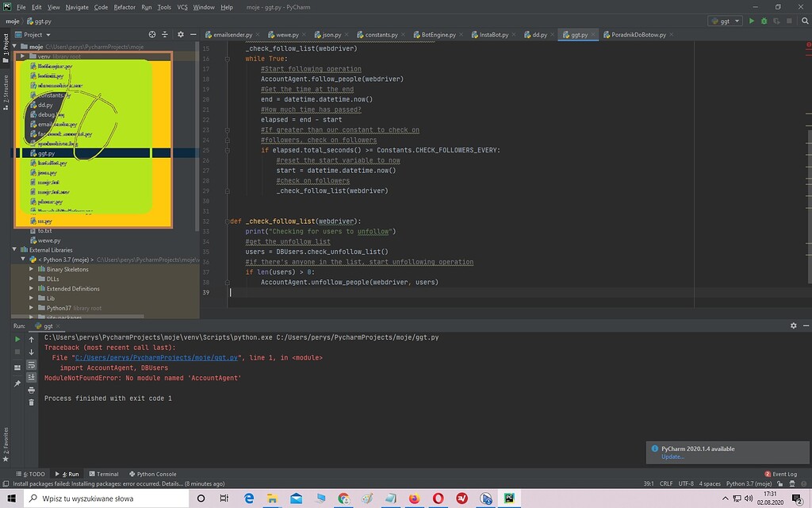Screen dimensions: 812x508
Task: Open the Python Console tool button
Action: tap(153, 474)
